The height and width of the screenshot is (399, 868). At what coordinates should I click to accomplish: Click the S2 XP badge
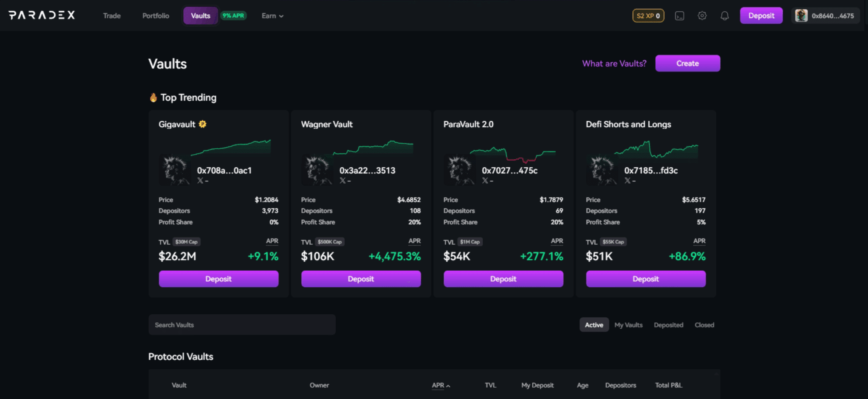click(x=648, y=16)
